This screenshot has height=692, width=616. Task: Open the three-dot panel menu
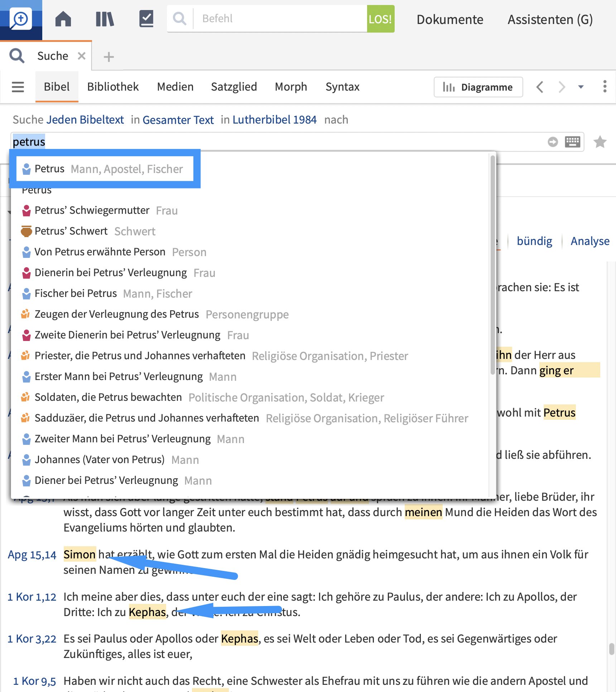click(x=605, y=87)
